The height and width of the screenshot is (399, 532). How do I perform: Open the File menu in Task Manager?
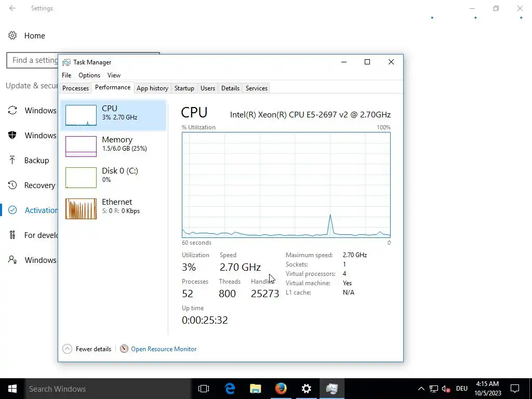coord(66,75)
